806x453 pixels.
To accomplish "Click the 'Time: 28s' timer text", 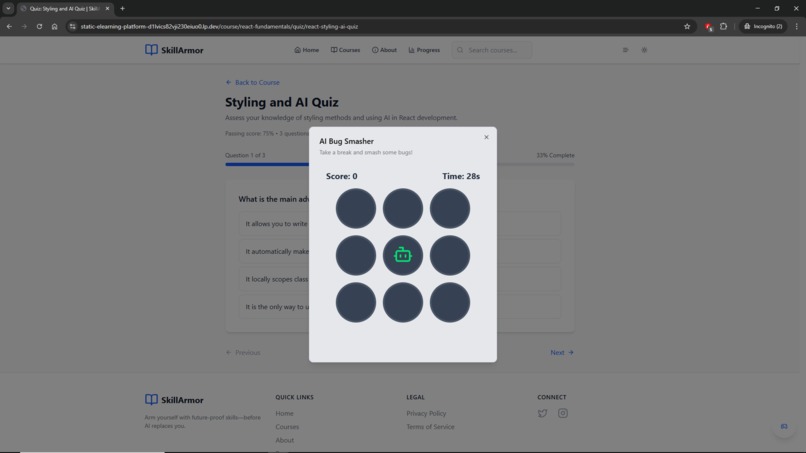I will 461,176.
